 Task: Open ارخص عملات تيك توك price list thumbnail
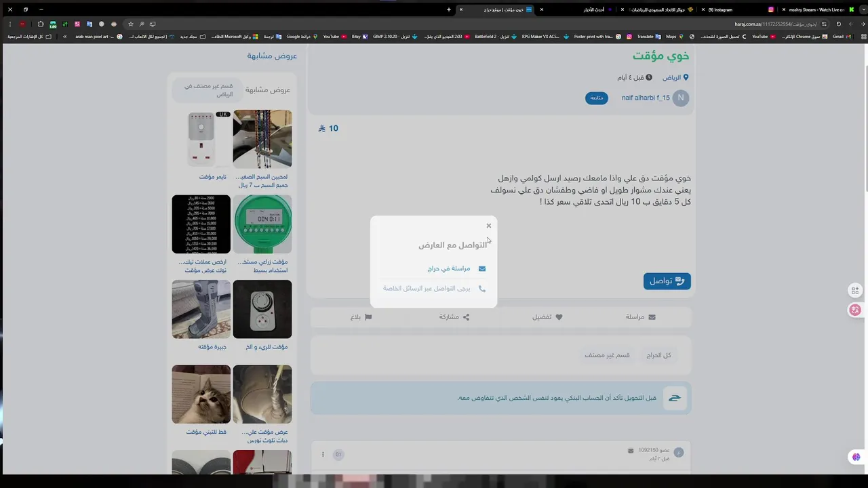tap(201, 224)
